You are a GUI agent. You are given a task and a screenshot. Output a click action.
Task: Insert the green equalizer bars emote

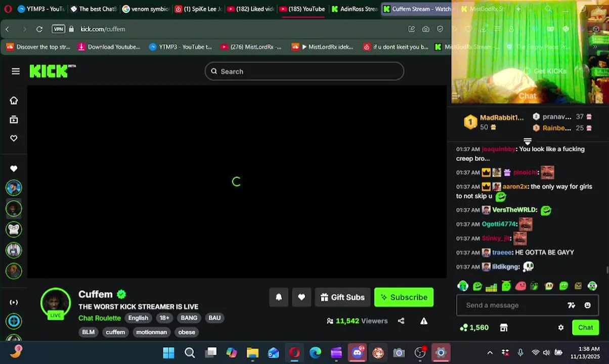pos(491,287)
